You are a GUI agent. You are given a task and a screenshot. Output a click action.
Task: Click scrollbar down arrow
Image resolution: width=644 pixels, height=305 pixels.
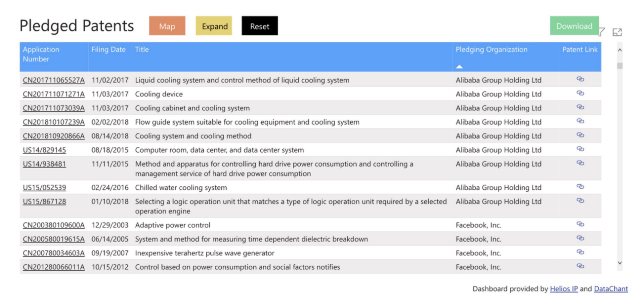620,263
